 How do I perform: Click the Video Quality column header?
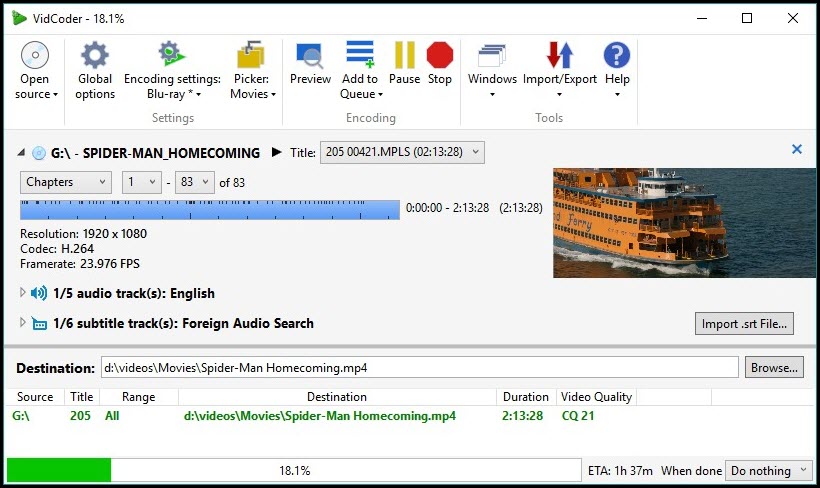click(596, 397)
